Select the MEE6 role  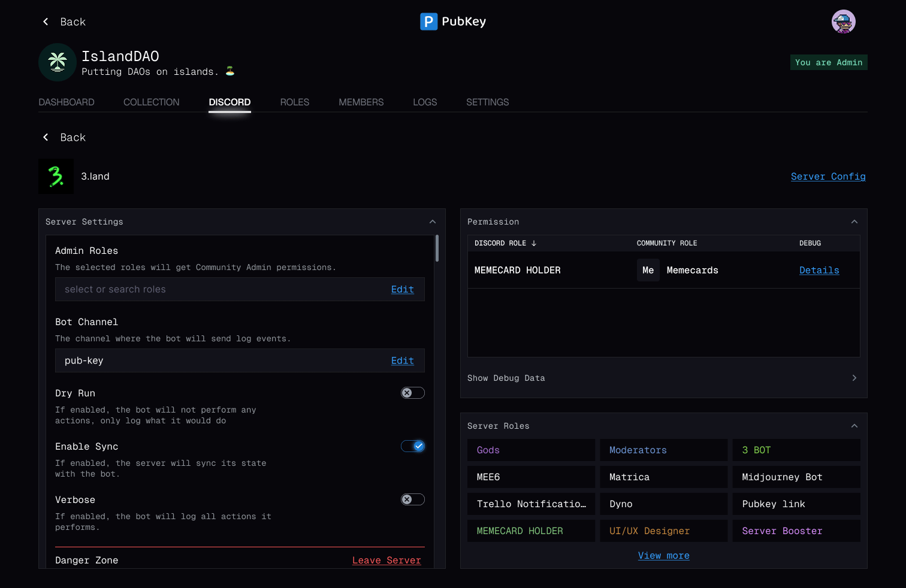tap(531, 477)
